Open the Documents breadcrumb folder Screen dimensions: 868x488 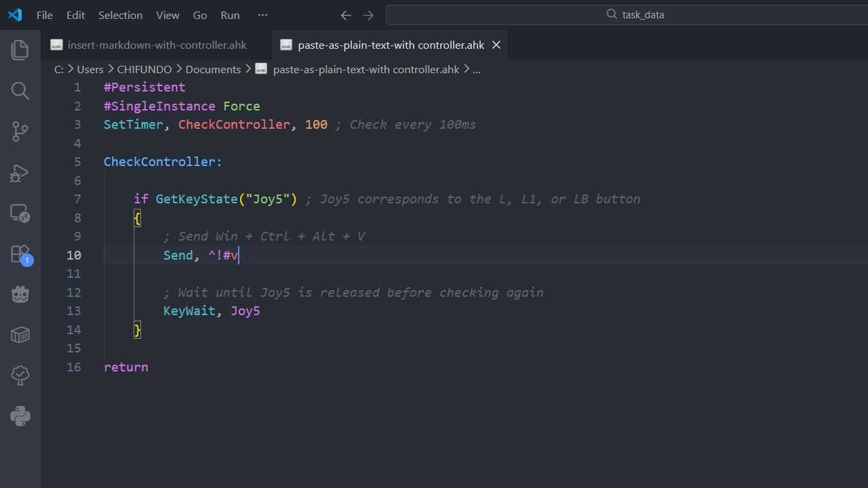coord(213,69)
